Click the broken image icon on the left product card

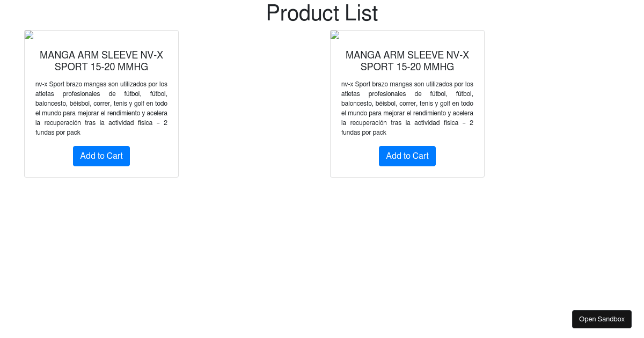point(28,35)
